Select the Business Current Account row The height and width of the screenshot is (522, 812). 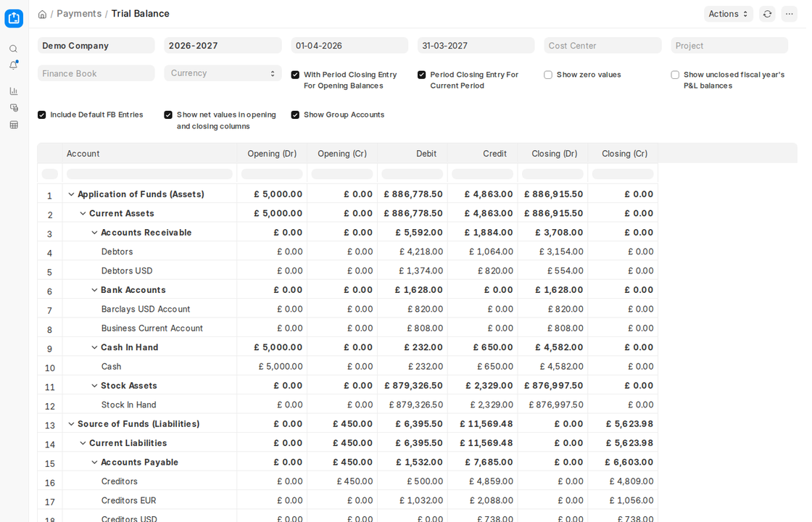tap(347, 328)
